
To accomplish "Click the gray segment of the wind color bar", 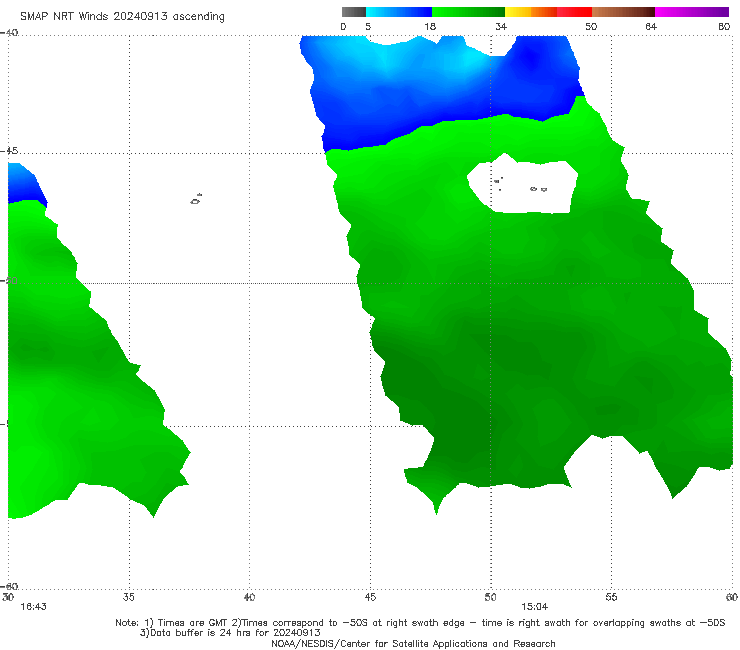I will pos(353,12).
